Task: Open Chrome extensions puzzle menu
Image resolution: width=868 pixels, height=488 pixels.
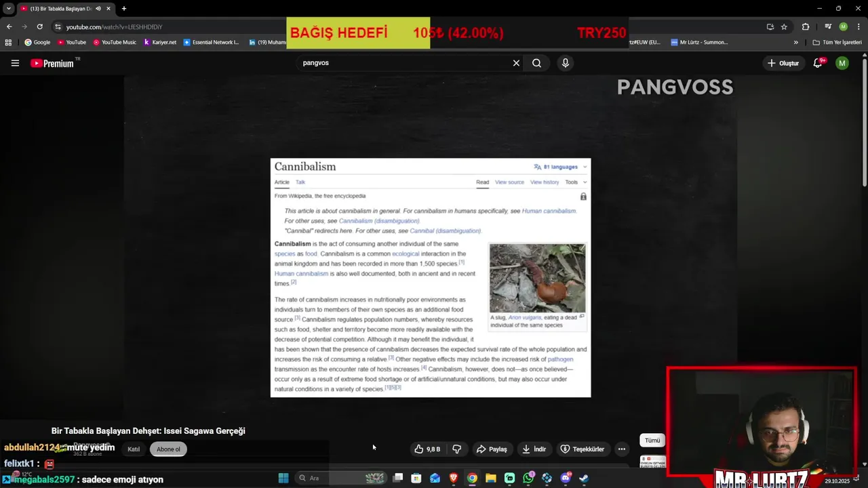Action: coord(806,26)
